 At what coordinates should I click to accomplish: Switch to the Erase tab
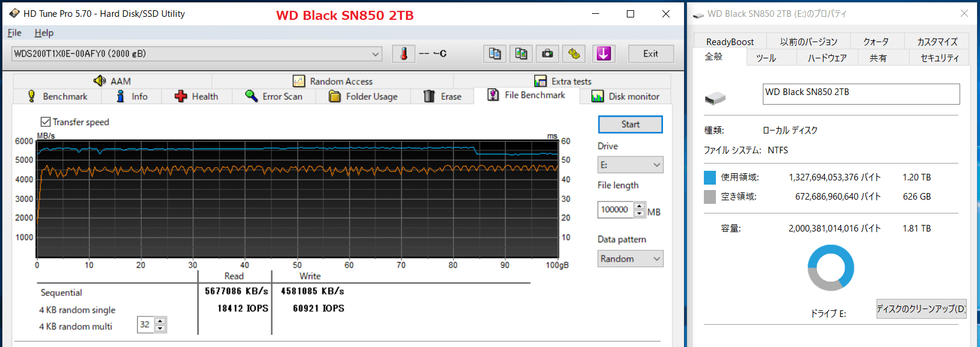pos(443,96)
